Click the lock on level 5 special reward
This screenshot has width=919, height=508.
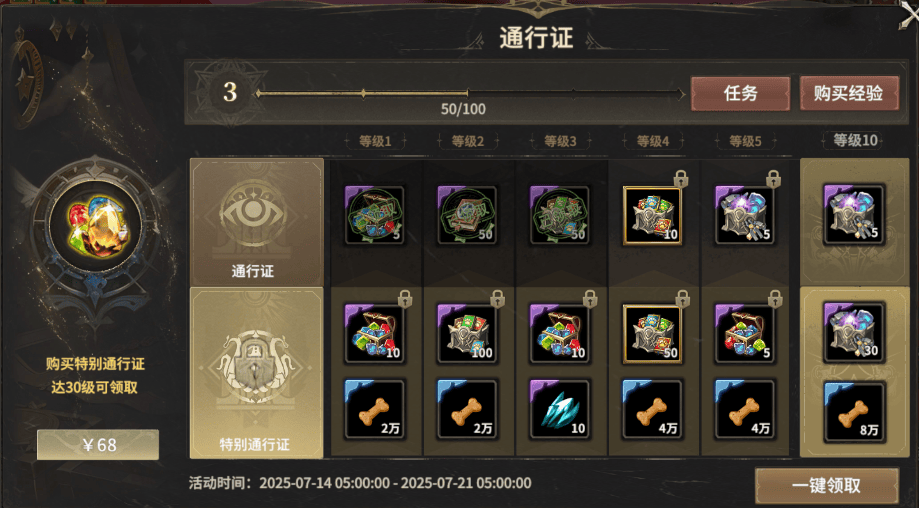point(775,299)
